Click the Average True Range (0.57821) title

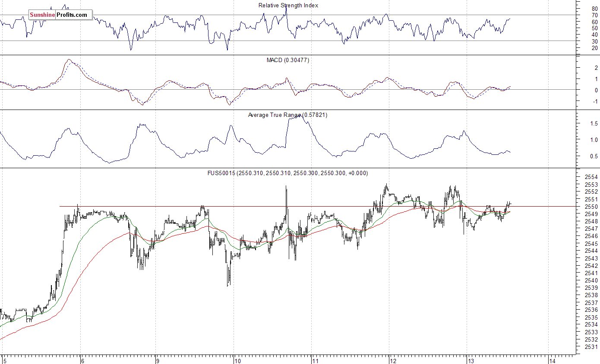coord(288,115)
